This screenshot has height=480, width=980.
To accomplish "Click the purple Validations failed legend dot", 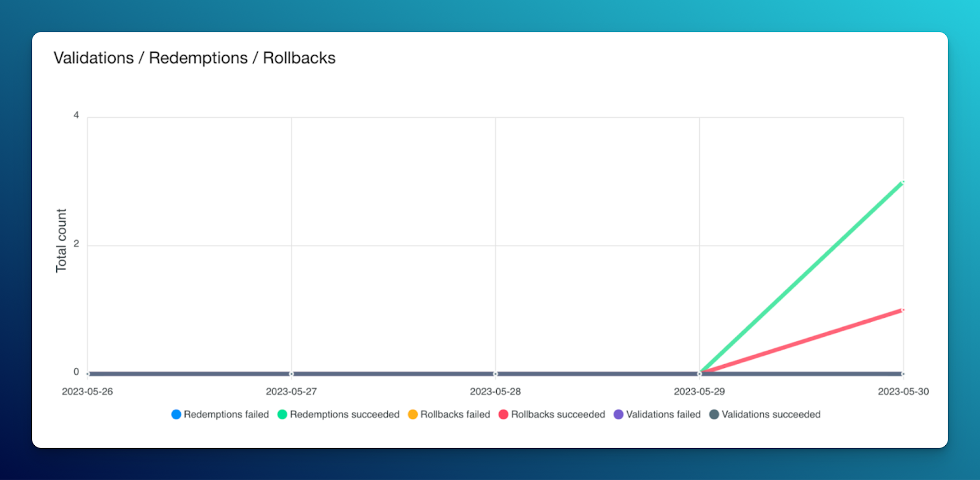I will 619,414.
